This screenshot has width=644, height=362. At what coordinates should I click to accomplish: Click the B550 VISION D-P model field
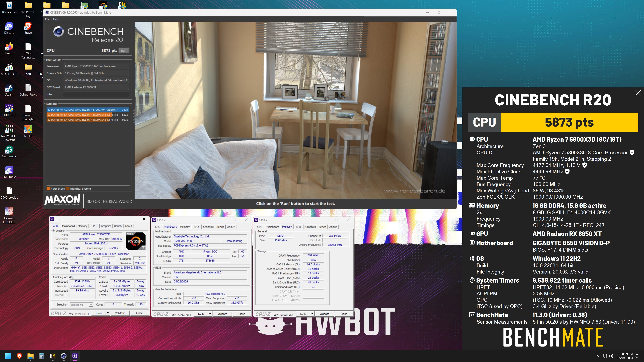pyautogui.click(x=197, y=241)
